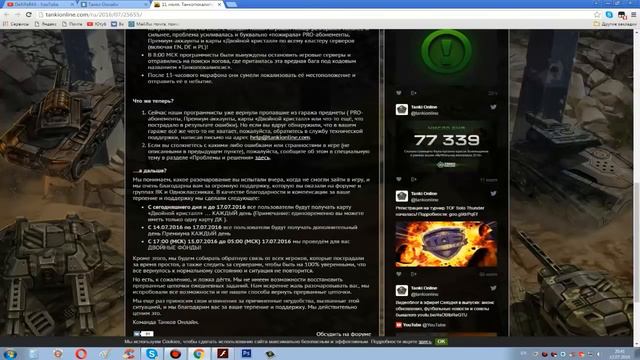Switch to the Tanki Online tab
This screenshot has width=640, height=360.
[112, 4]
